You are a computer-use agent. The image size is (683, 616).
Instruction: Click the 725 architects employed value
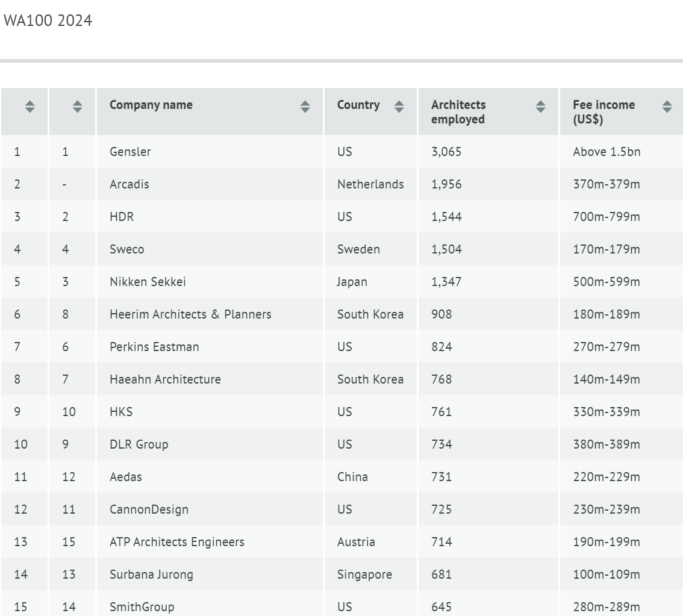click(441, 509)
